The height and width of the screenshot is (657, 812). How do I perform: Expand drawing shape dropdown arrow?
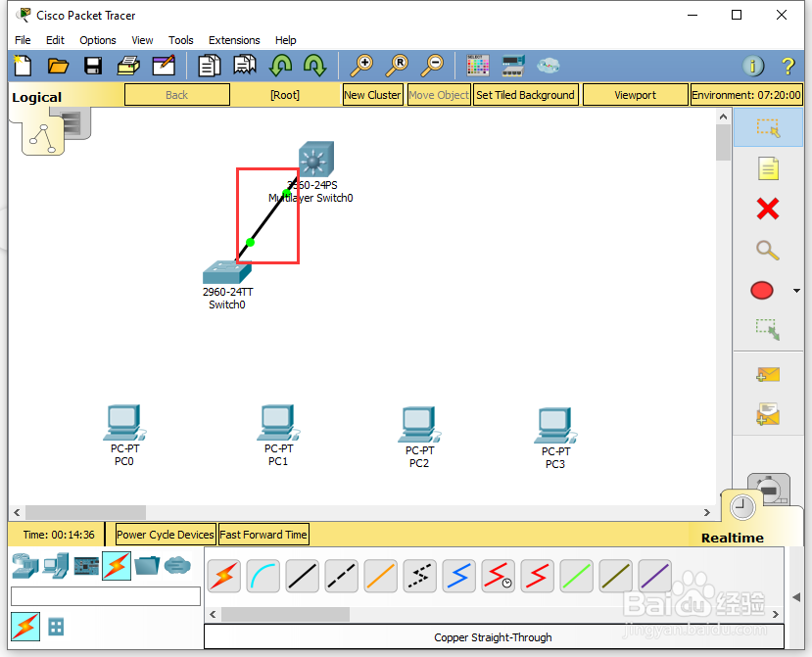coord(797,291)
